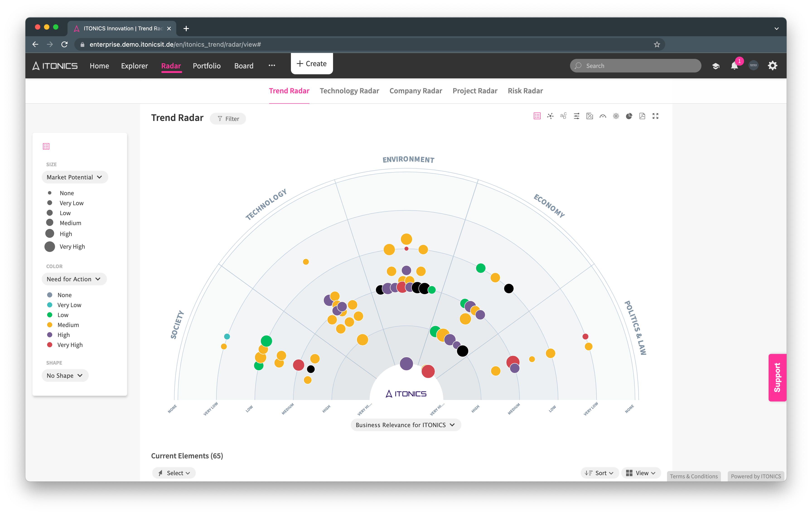Open the pie chart view icon

[629, 116]
